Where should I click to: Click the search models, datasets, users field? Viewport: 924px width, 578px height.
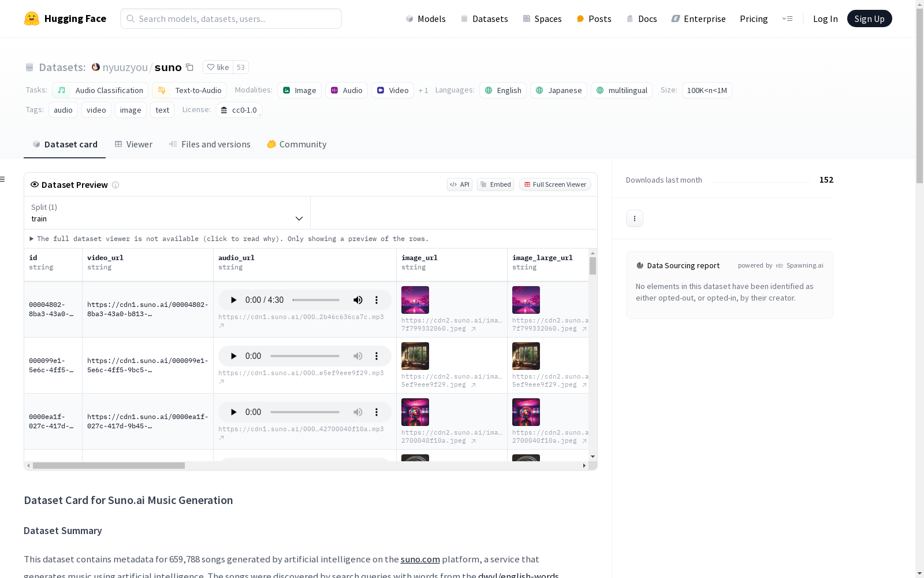[x=231, y=18]
